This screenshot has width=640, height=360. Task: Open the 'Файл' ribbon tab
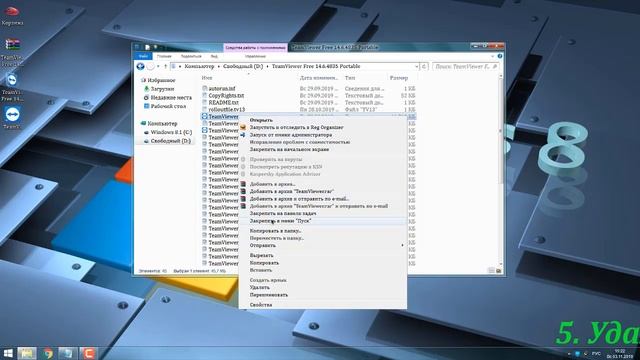pos(143,56)
